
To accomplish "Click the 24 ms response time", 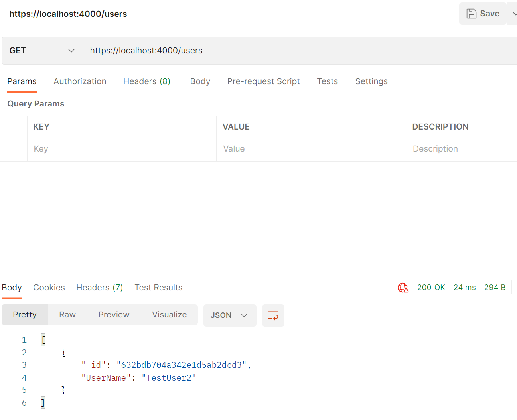I will coord(465,288).
